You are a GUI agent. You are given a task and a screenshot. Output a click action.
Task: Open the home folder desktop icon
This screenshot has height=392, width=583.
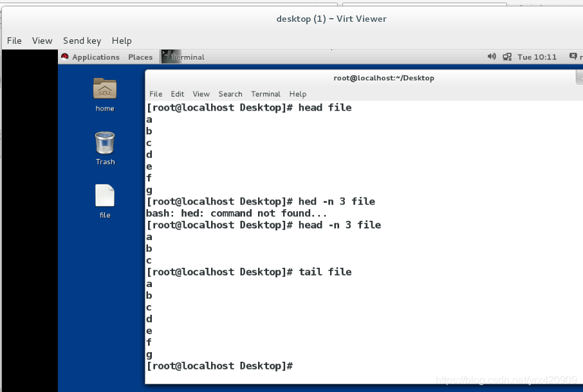105,89
